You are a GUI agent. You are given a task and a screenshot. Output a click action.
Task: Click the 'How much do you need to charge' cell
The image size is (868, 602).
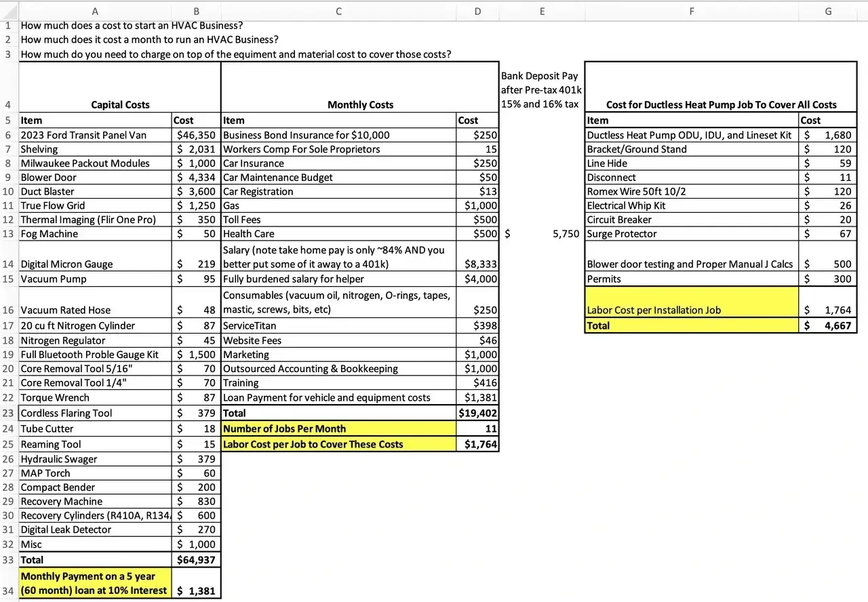tap(236, 54)
